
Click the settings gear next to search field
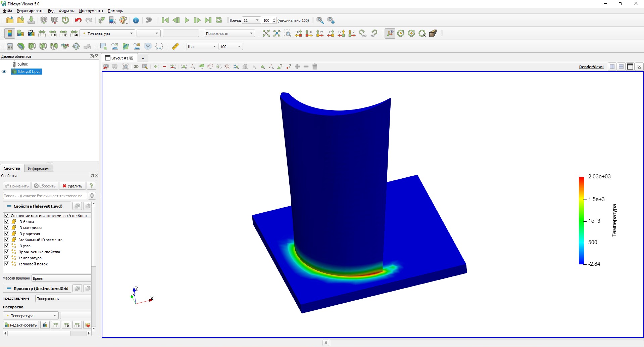click(x=92, y=196)
